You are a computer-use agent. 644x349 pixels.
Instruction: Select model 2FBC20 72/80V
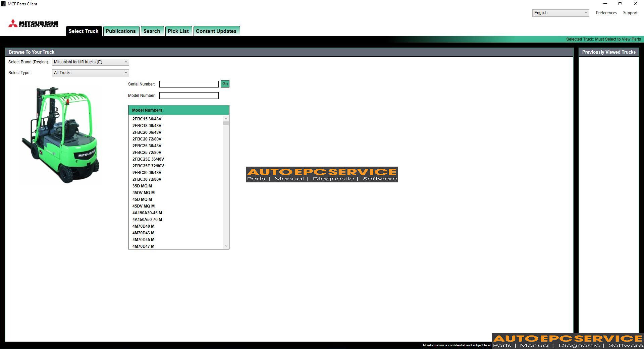tap(176, 139)
